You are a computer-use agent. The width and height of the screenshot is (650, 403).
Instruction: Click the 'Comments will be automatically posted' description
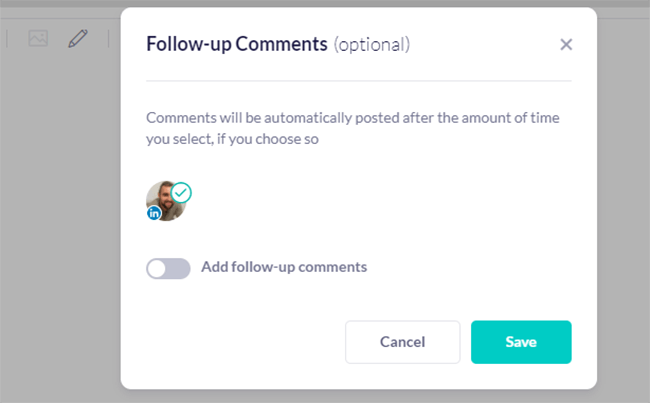tap(352, 118)
